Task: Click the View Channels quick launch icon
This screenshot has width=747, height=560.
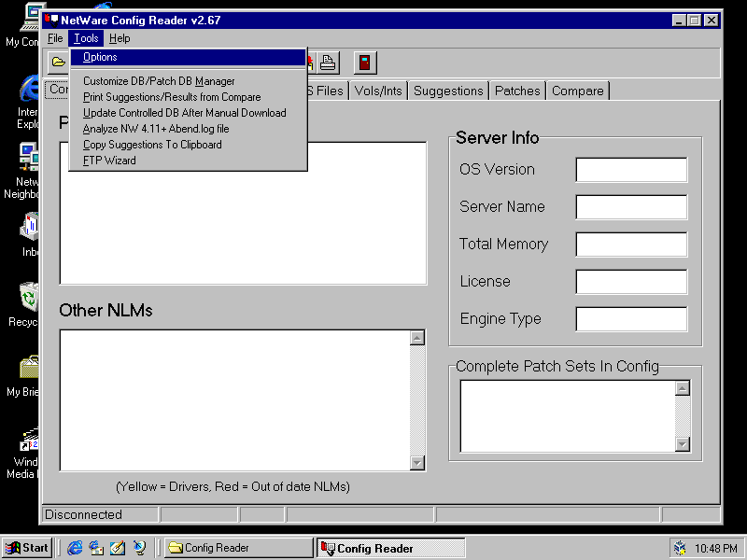Action: point(139,548)
